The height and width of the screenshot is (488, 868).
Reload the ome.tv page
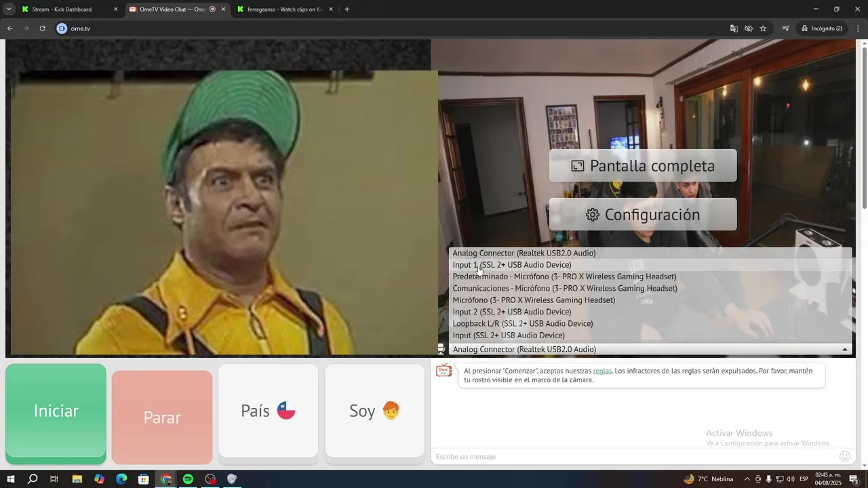(42, 28)
